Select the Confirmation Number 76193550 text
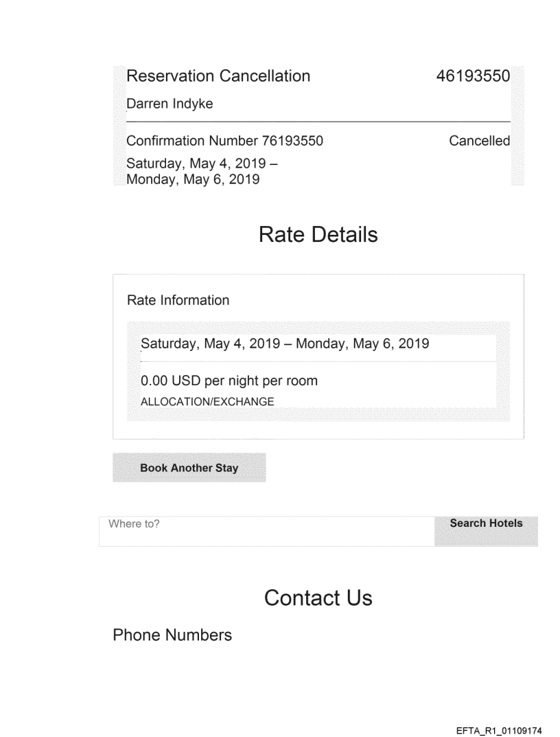Viewport: 560px width, 737px height. 224,141
